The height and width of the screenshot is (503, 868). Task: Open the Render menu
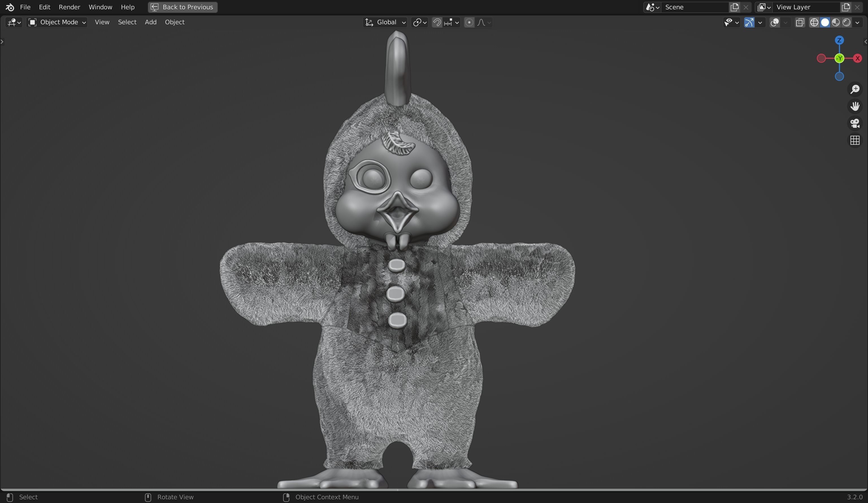[x=69, y=7]
